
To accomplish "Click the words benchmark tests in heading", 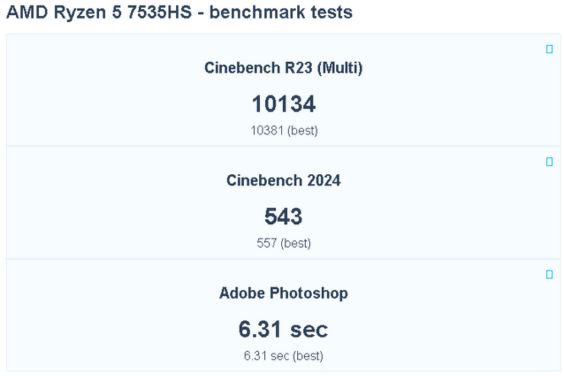I will click(x=281, y=12).
